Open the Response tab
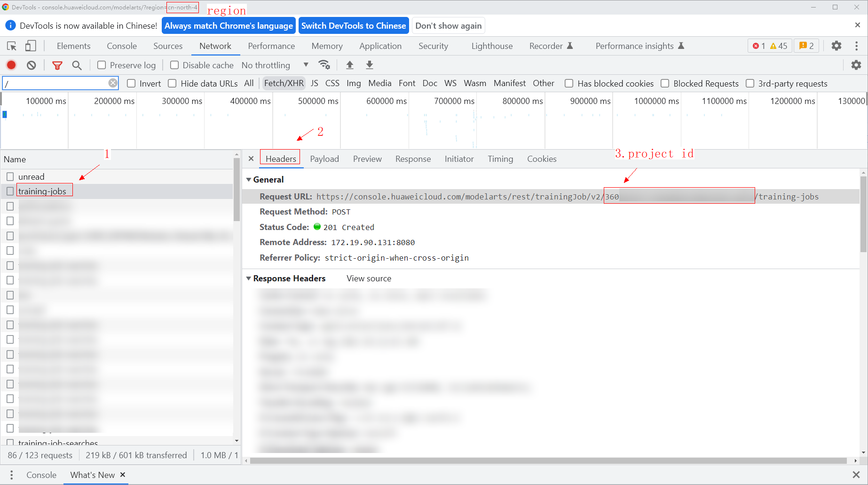868x485 pixels. click(413, 159)
